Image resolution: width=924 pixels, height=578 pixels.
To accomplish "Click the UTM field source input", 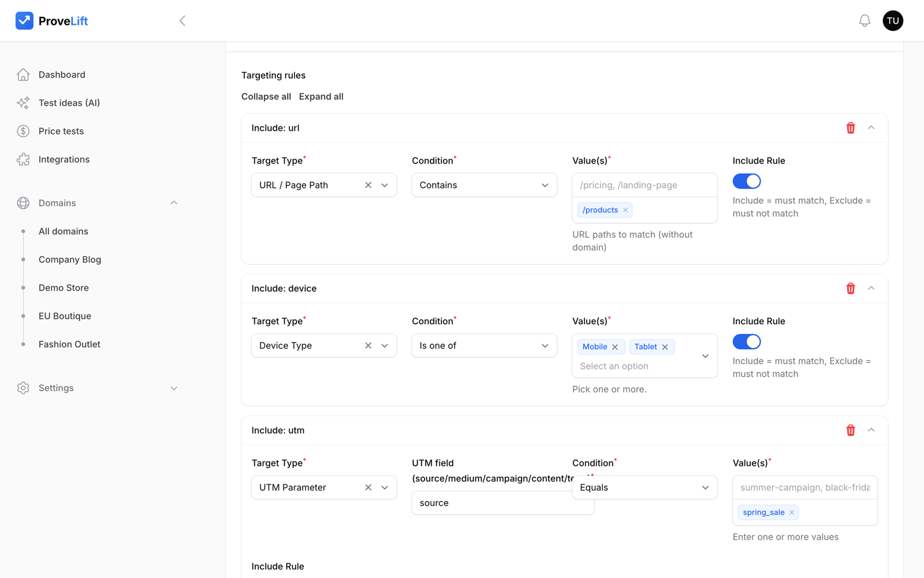I will pyautogui.click(x=502, y=503).
